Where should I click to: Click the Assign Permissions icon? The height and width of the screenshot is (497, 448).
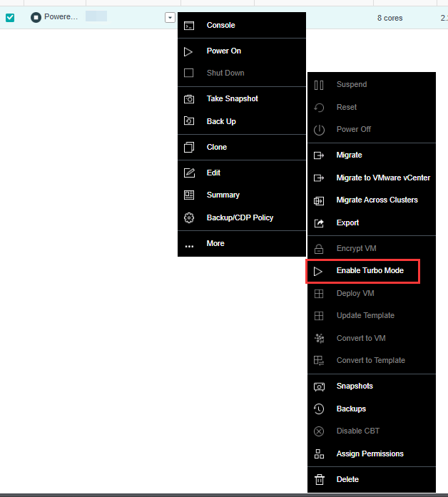click(x=319, y=454)
